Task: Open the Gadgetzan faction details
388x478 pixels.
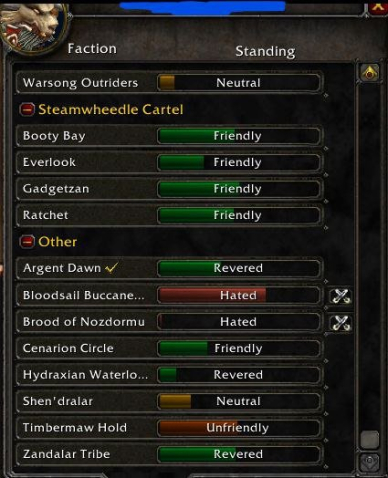Action: click(169, 189)
